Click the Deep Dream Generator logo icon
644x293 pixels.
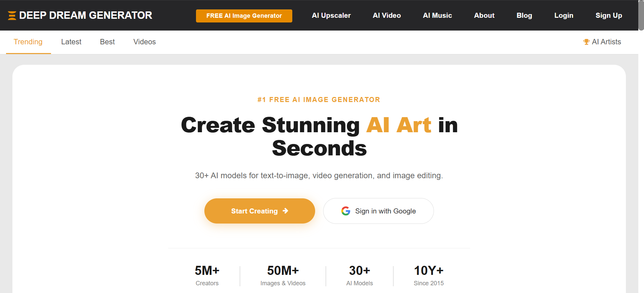pyautogui.click(x=12, y=15)
